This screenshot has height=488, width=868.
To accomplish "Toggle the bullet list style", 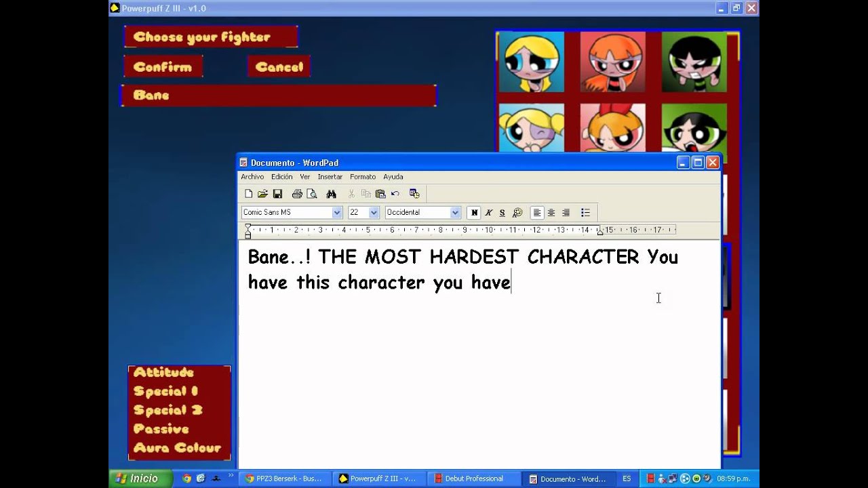I will (x=585, y=213).
